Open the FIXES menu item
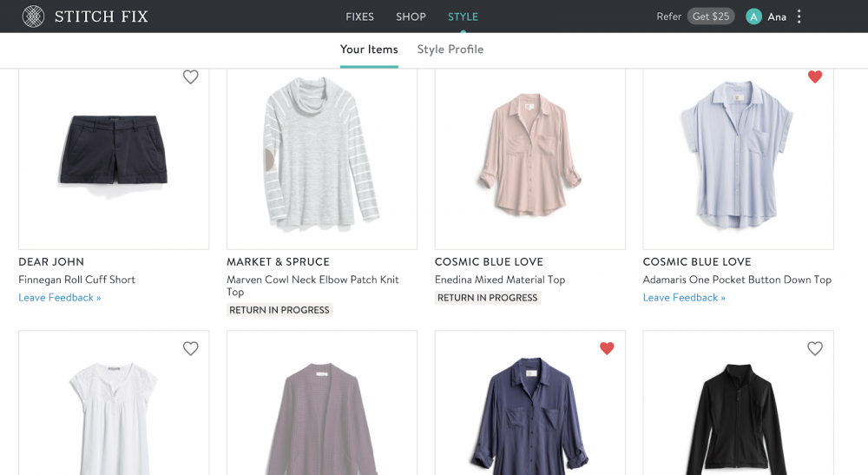This screenshot has width=868, height=475. 359,16
